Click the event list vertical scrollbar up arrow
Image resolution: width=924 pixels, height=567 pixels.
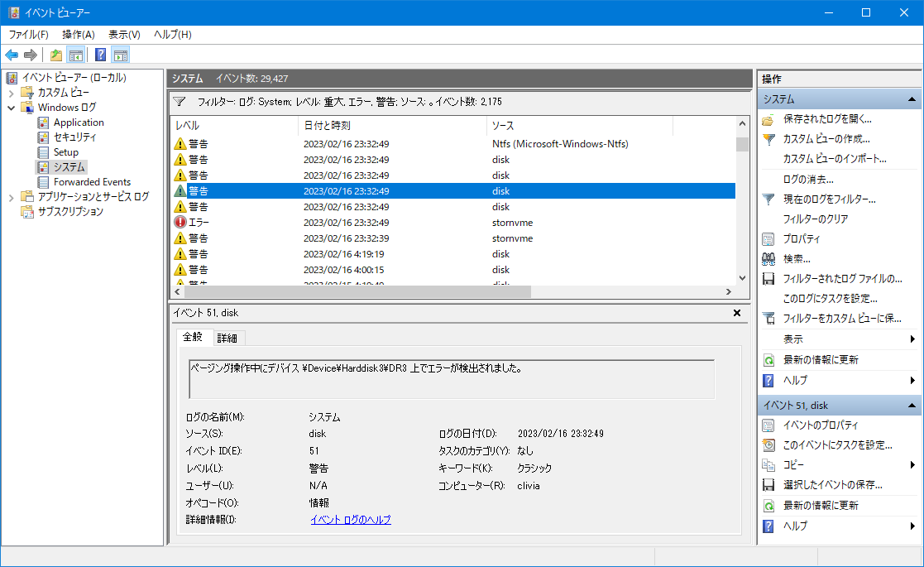coord(743,124)
